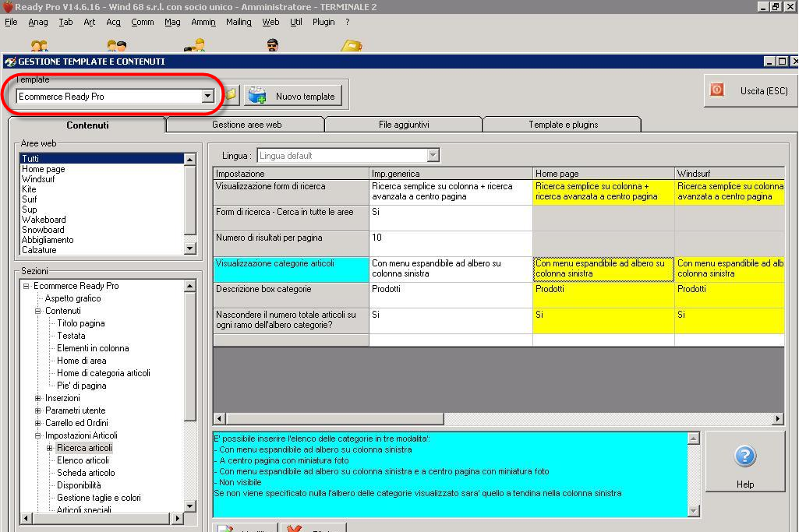Click the yellow notebook toolbar icon
The image size is (806, 532).
coord(352,47)
